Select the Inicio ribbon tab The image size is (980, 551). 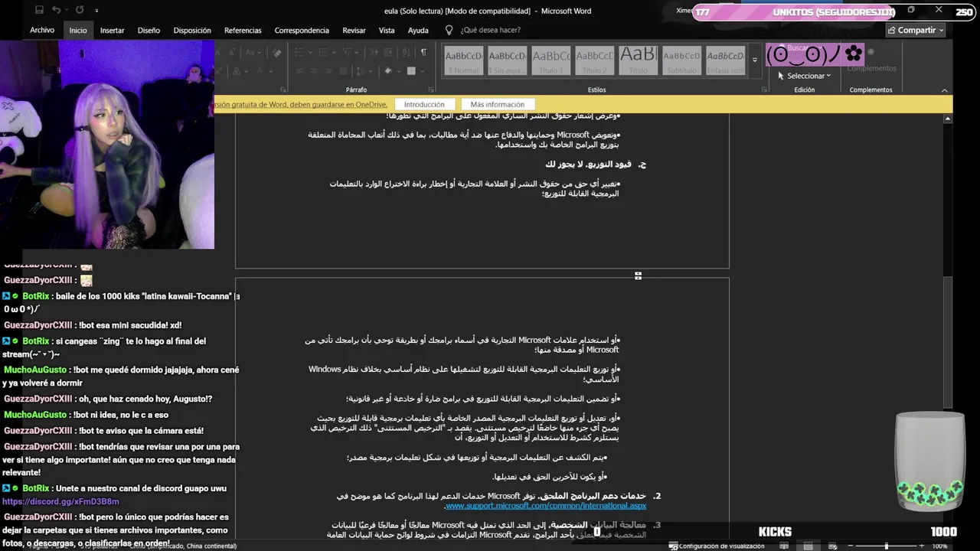point(78,30)
